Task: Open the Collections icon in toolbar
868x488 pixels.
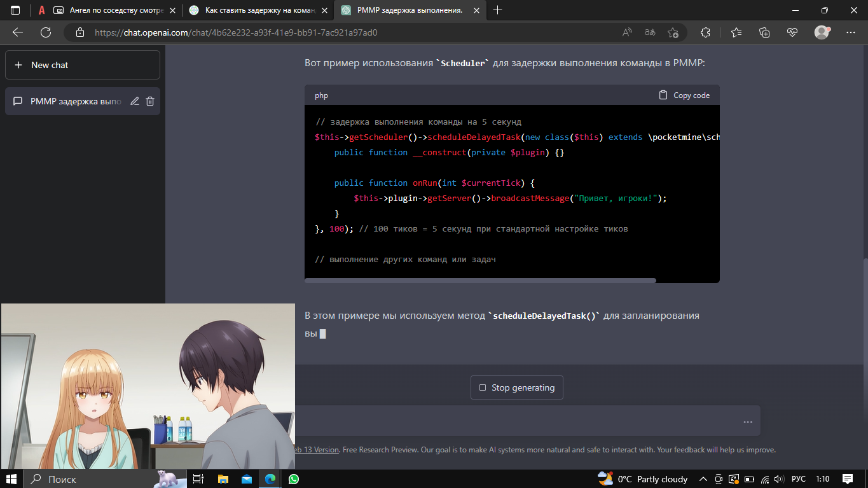Action: pyautogui.click(x=764, y=32)
